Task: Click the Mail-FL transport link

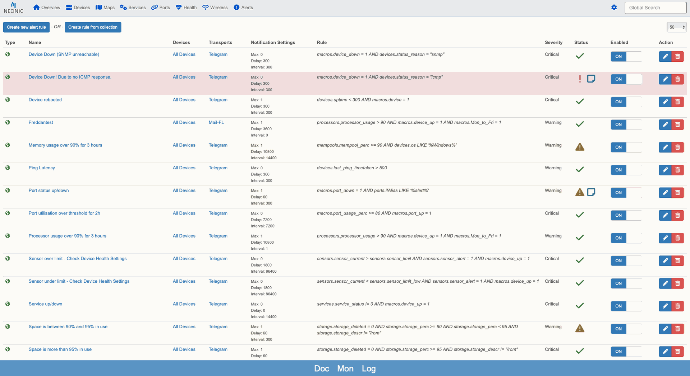Action: 216,122
